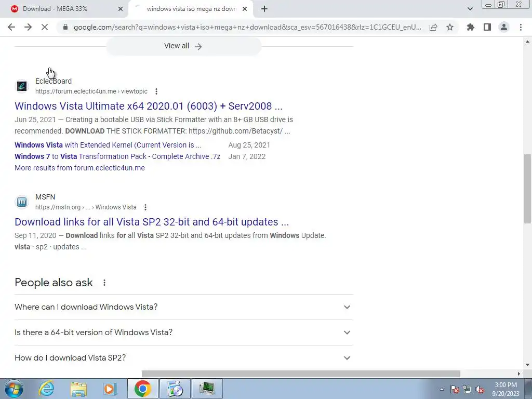This screenshot has height=399, width=532.
Task: Click the scroll right arrow
Action: tap(519, 374)
